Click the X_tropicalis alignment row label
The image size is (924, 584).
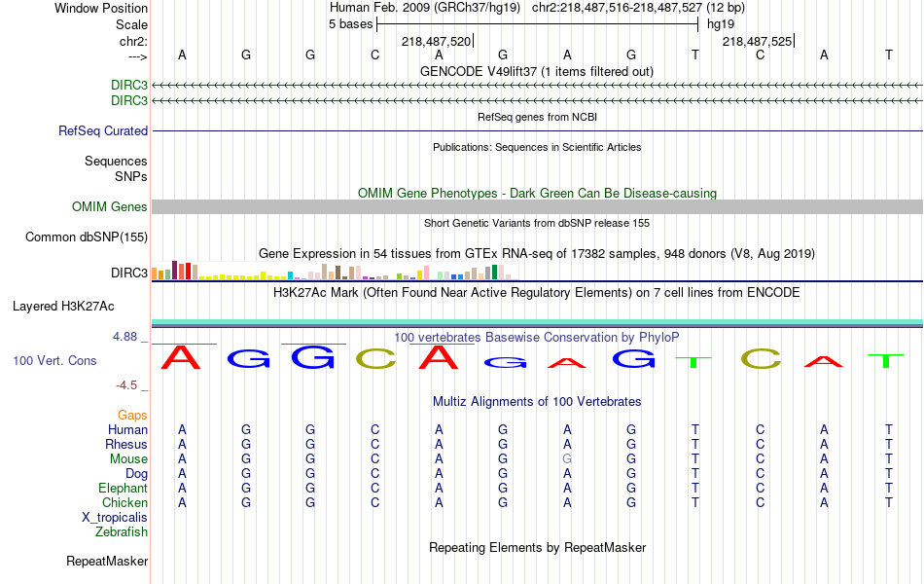(x=115, y=518)
